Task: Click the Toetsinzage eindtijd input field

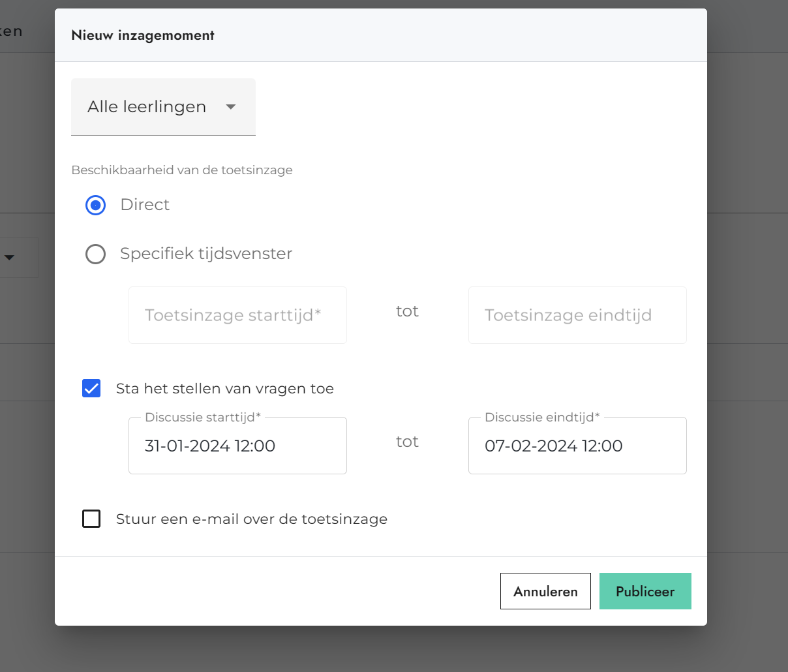Action: pyautogui.click(x=577, y=315)
